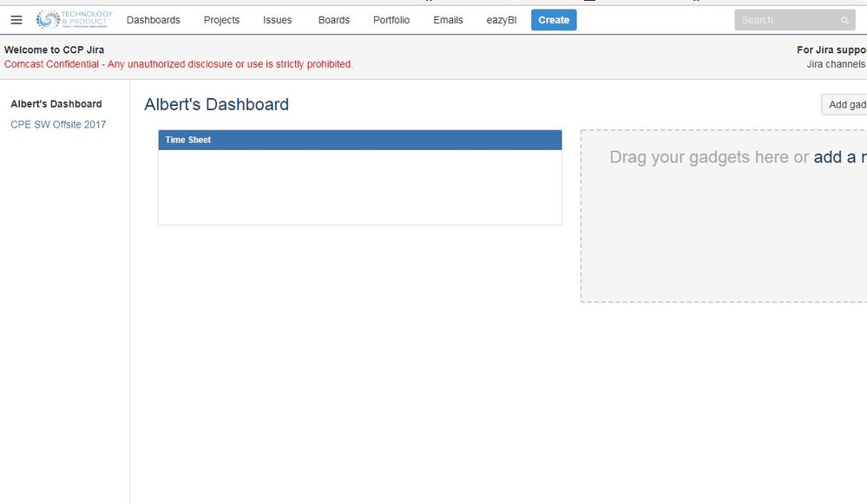Click the Add gadget button

pyautogui.click(x=844, y=104)
